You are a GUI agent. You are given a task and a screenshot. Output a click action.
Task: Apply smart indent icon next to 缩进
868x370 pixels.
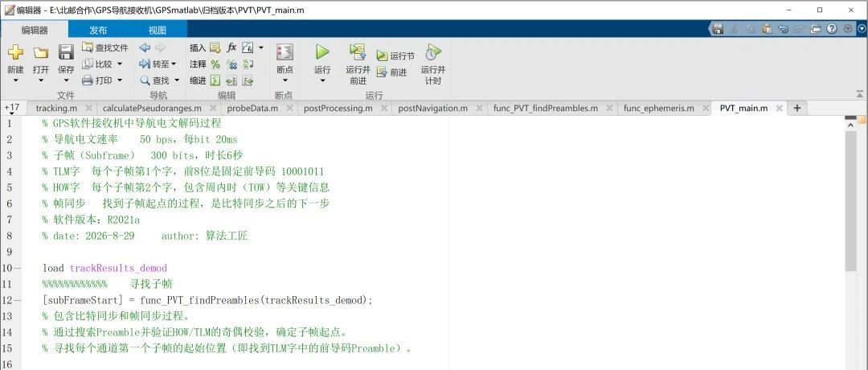coord(215,81)
